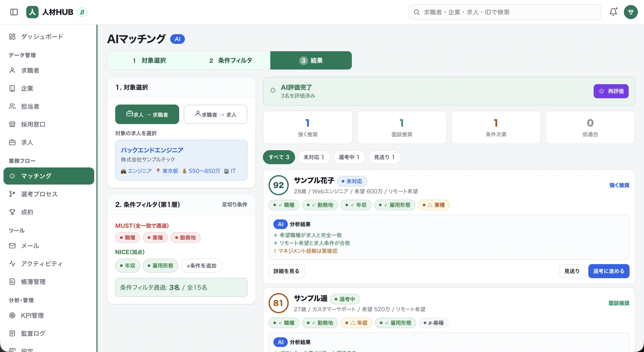This screenshot has height=352, width=644.
Task: Filter results by 見送り 1
Action: point(384,157)
